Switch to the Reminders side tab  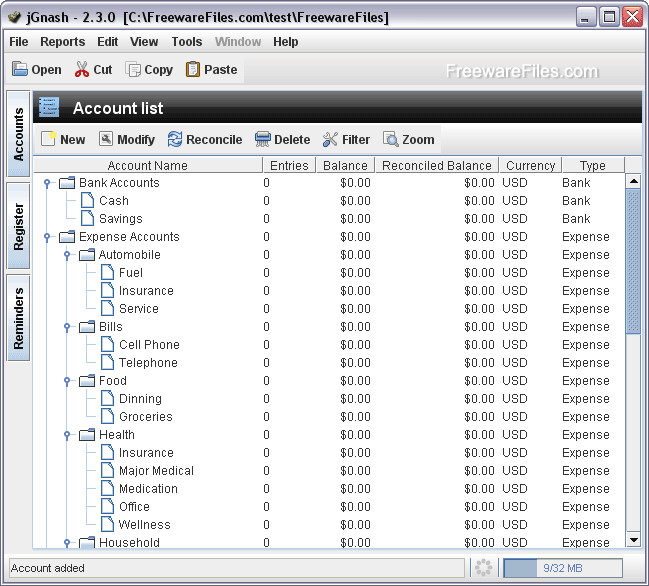click(19, 318)
